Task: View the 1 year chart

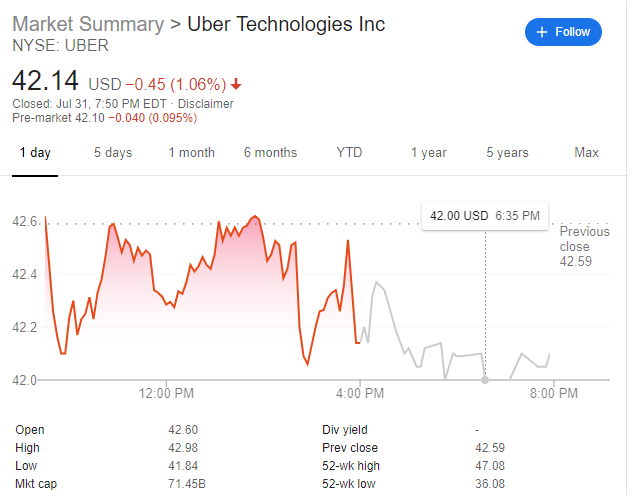Action: [428, 153]
